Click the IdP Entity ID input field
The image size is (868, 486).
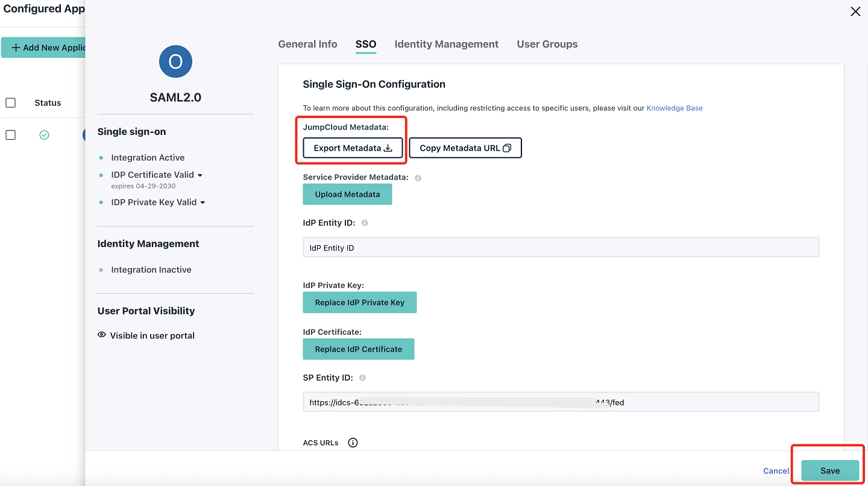561,248
